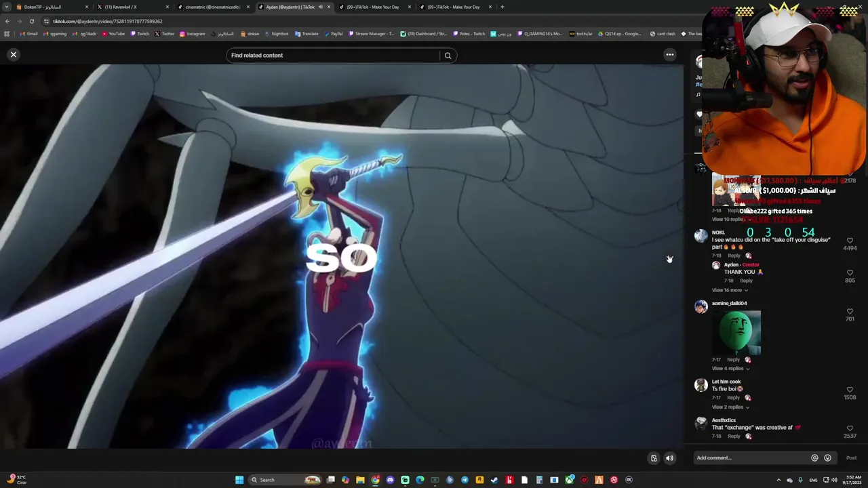Open Steam from taskbar
868x488 pixels.
(494, 480)
